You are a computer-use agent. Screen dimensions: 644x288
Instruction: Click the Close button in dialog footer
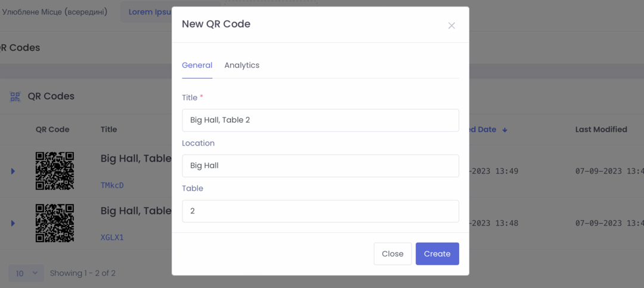coord(392,254)
